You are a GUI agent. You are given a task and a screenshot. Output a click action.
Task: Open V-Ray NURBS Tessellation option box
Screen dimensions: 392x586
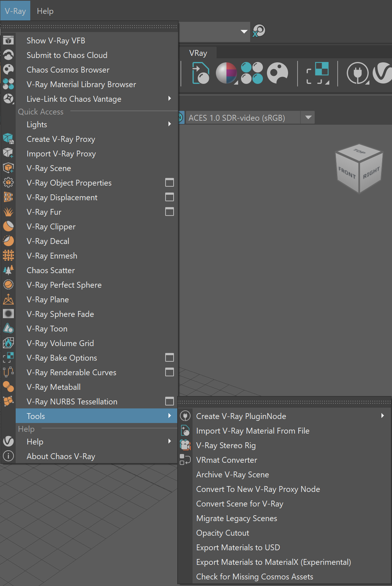click(170, 401)
